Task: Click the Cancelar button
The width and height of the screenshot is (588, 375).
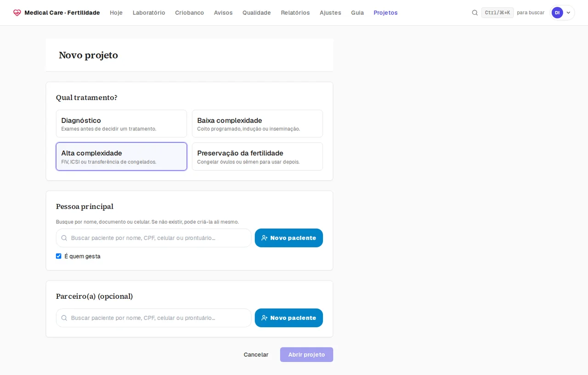Action: [x=256, y=355]
